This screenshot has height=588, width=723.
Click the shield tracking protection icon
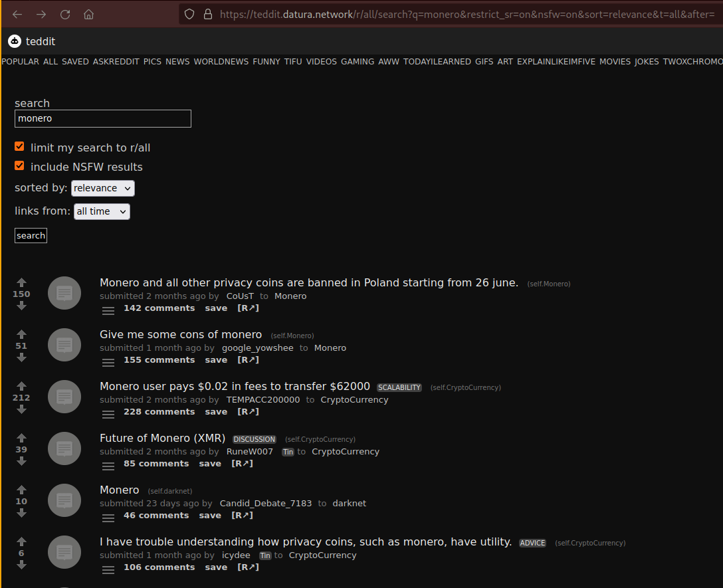tap(189, 15)
